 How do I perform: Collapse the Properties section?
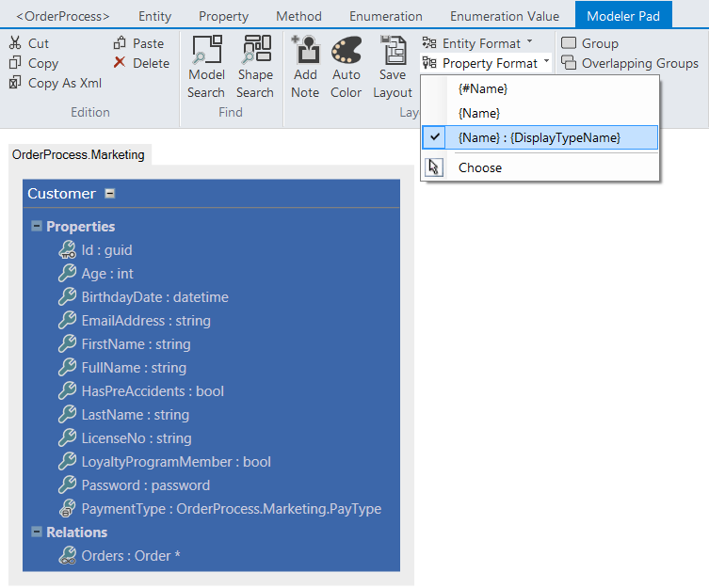coord(37,226)
